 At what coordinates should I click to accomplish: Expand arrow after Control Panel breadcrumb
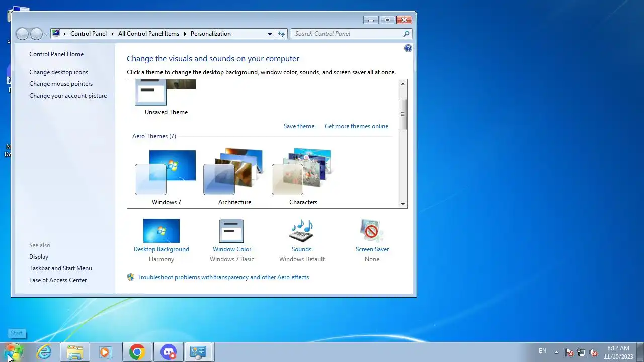tap(113, 34)
